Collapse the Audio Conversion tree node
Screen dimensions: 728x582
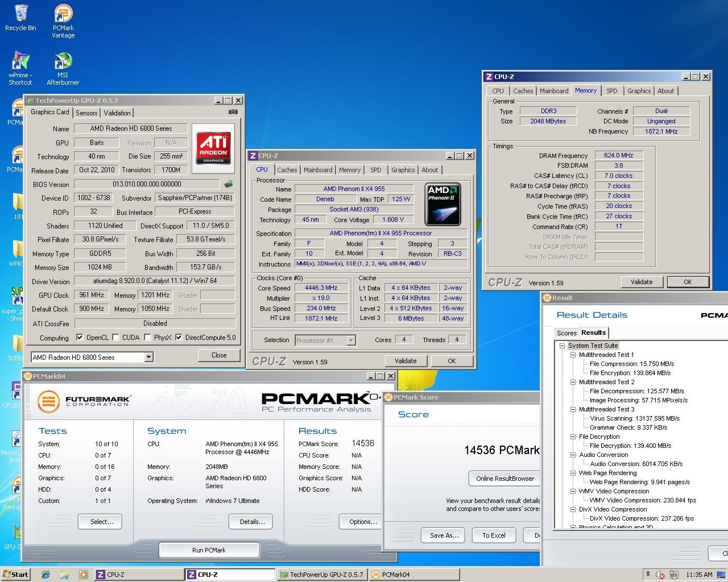pos(573,455)
